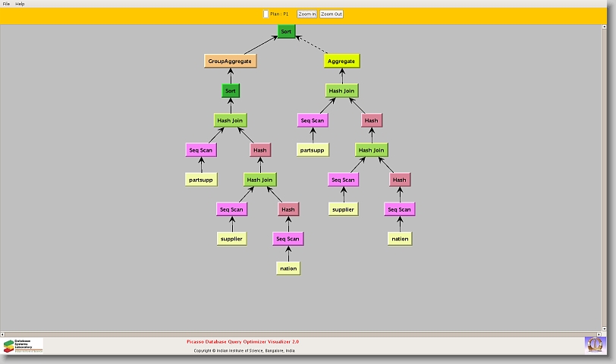Click the Zoom In button
Image resolution: width=616 pixels, height=364 pixels.
pyautogui.click(x=306, y=14)
